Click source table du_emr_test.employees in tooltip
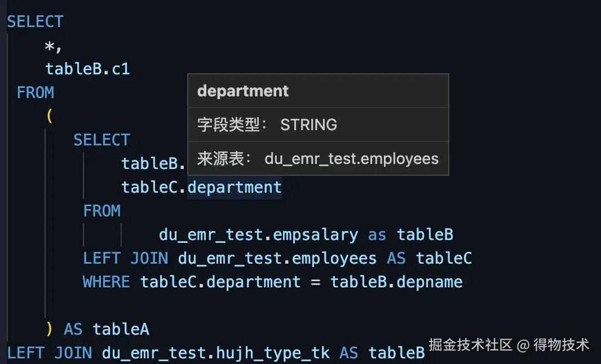This screenshot has height=364, width=601. (x=351, y=159)
